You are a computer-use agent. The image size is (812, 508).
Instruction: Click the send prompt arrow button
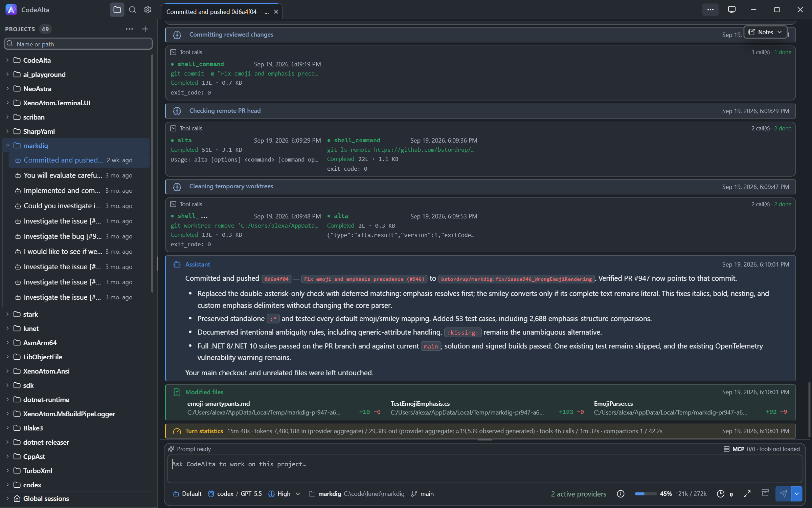click(x=783, y=494)
